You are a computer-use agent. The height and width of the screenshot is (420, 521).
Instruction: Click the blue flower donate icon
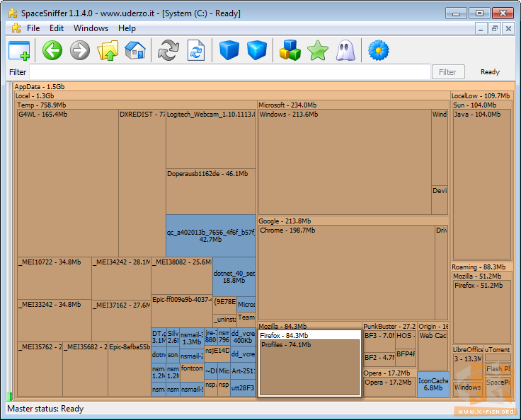pyautogui.click(x=379, y=50)
